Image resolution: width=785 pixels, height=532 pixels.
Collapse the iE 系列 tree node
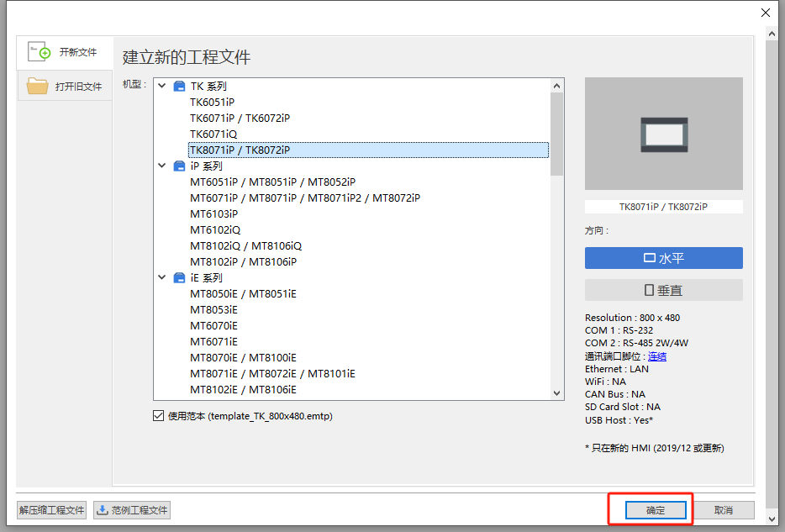[x=161, y=277]
